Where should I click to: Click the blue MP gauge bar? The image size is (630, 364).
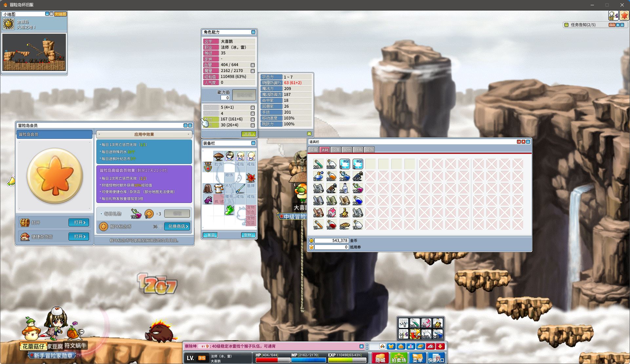coord(308,360)
